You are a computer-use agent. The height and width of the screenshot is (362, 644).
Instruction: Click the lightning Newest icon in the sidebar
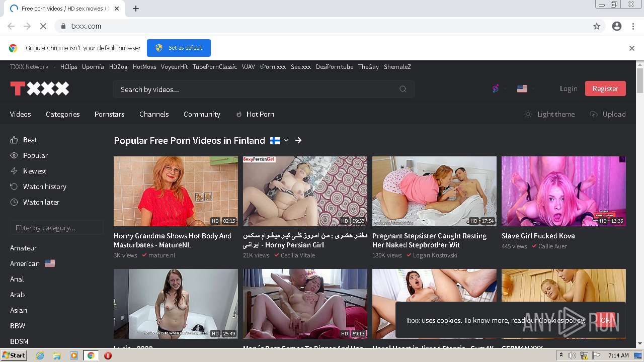(x=14, y=171)
